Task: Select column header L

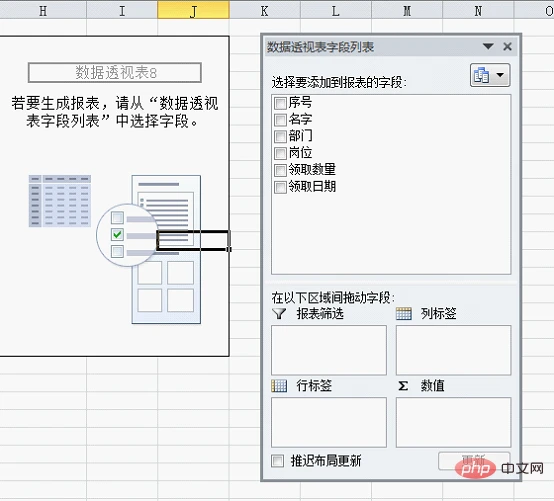Action: pos(336,10)
